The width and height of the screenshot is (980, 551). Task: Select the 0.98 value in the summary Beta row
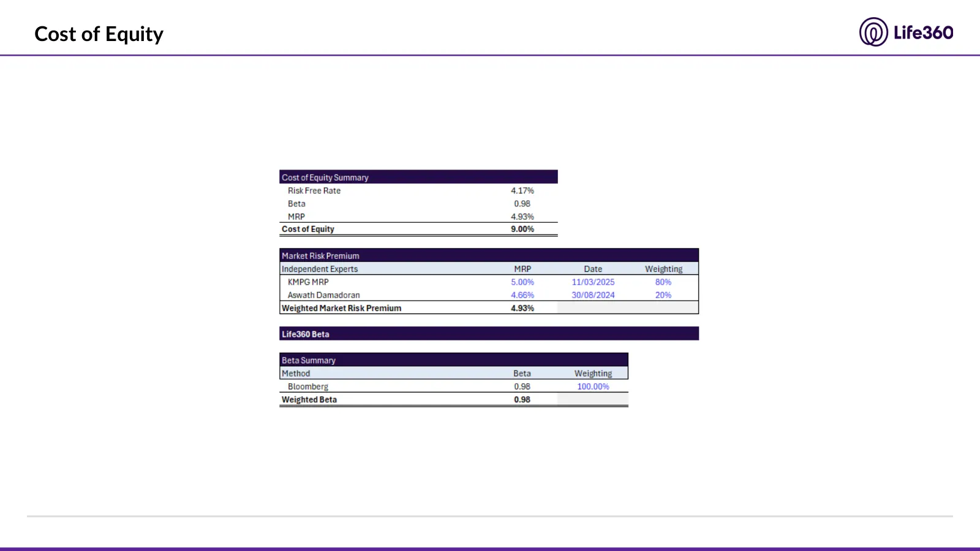[522, 203]
